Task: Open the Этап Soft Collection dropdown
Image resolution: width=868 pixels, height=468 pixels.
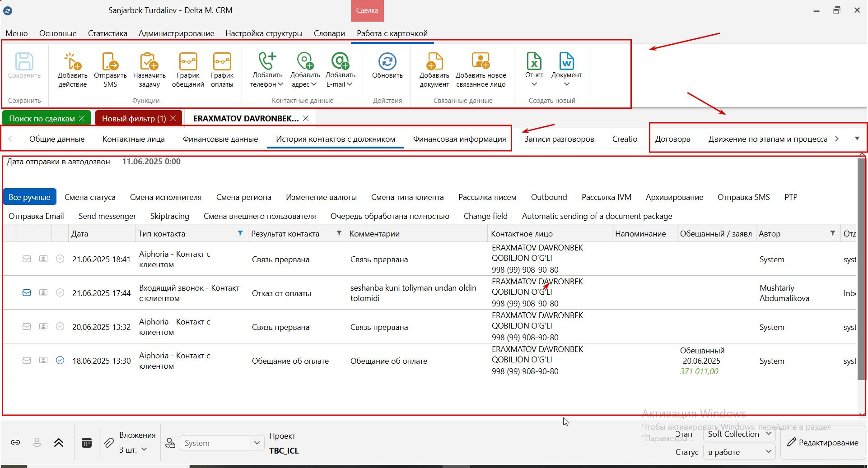Action: point(739,434)
